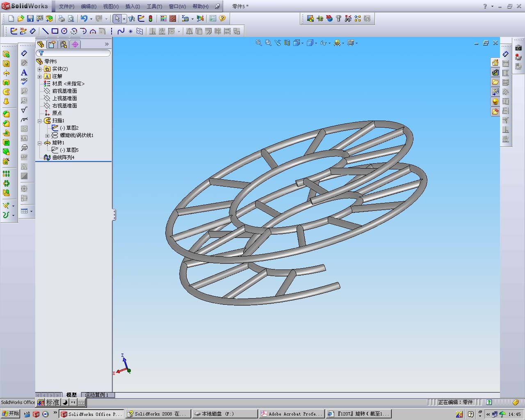Screen dimensions: 525x420
Task: Open the File Explorer task pane tab
Action: tap(495, 82)
